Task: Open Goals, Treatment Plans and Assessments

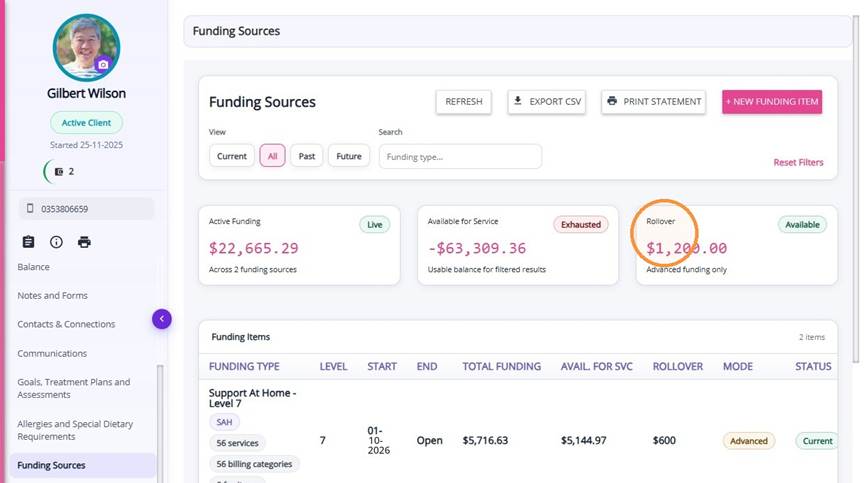Action: 74,388
